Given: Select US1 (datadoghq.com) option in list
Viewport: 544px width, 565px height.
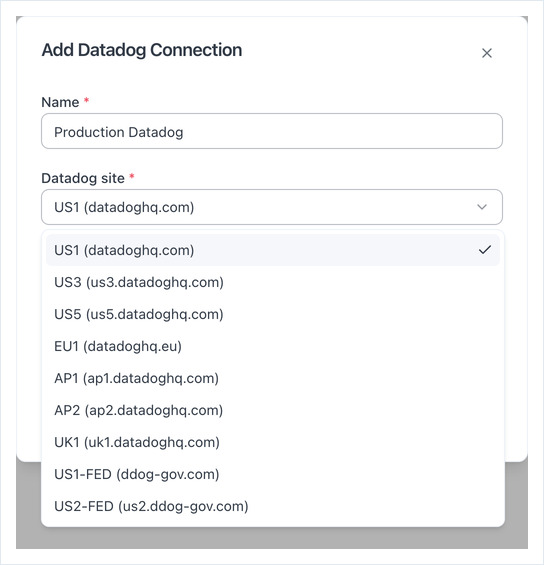Looking at the screenshot, I should (273, 250).
